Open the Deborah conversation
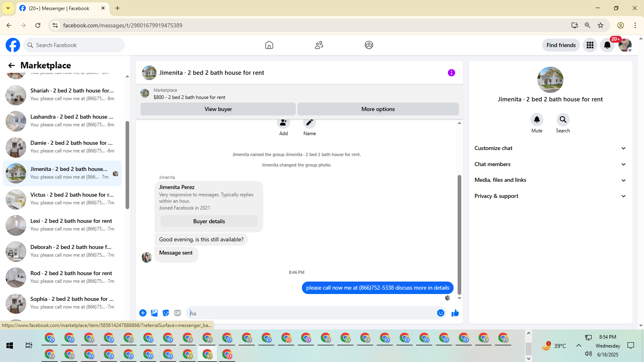 (62, 252)
